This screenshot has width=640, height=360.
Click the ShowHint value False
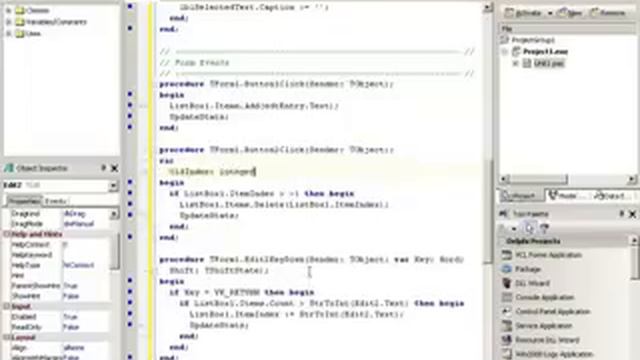coord(71,296)
